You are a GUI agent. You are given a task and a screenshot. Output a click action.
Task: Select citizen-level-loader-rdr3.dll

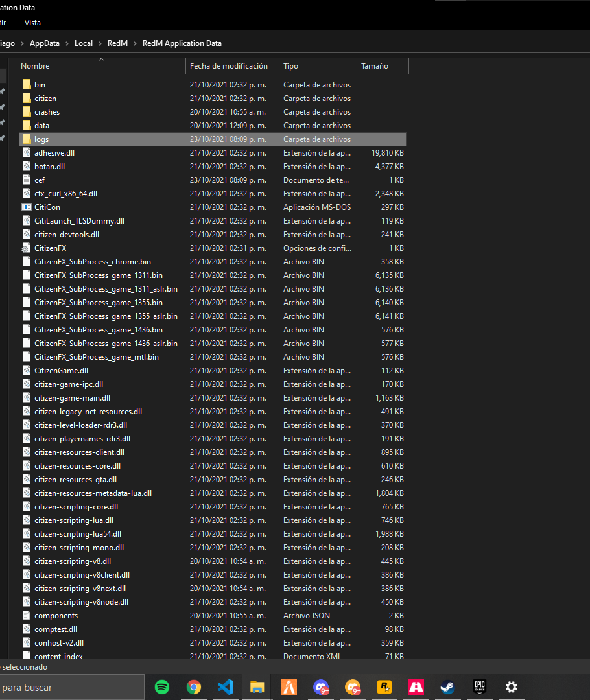pyautogui.click(x=81, y=425)
